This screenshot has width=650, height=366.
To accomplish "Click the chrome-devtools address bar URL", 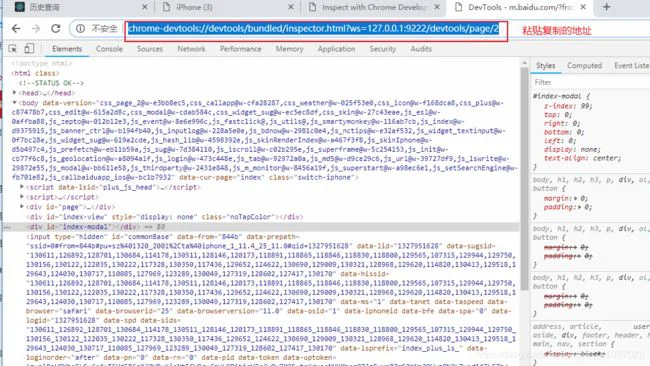I will click(x=313, y=29).
